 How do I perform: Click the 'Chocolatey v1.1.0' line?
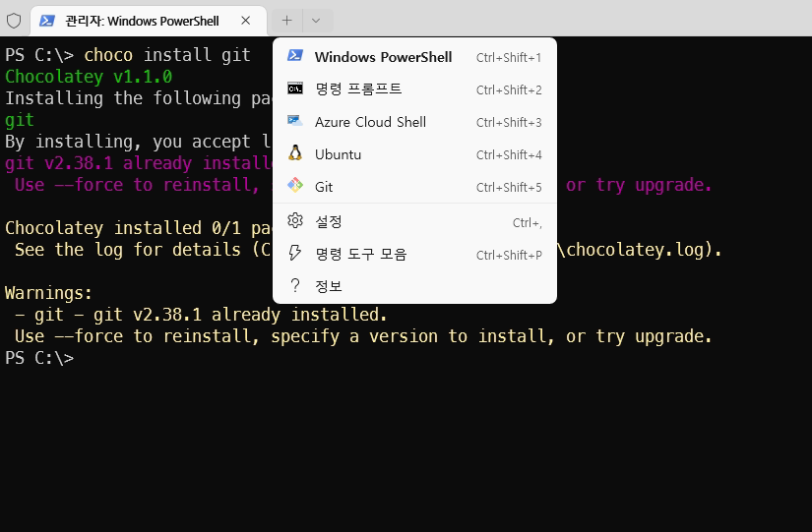(x=89, y=77)
